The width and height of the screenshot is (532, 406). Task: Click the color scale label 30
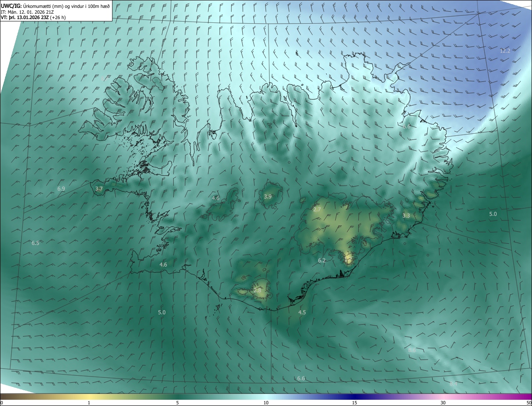click(443, 403)
